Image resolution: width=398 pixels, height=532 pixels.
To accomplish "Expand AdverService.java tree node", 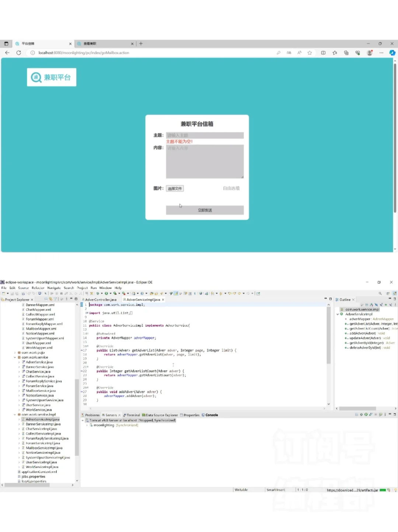I will [x=19, y=362].
